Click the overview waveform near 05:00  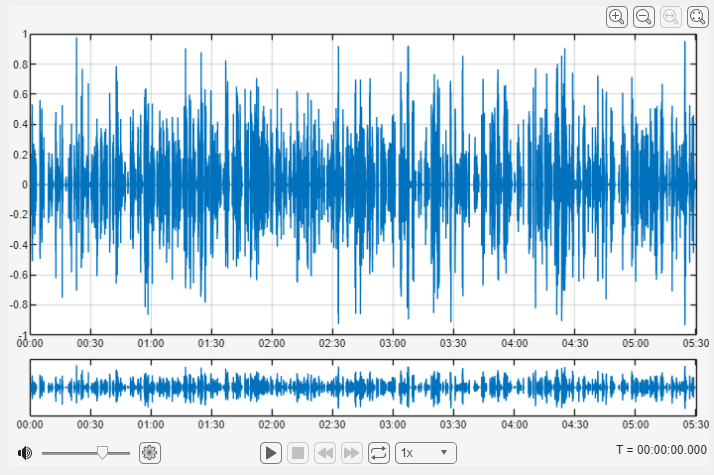coord(635,388)
